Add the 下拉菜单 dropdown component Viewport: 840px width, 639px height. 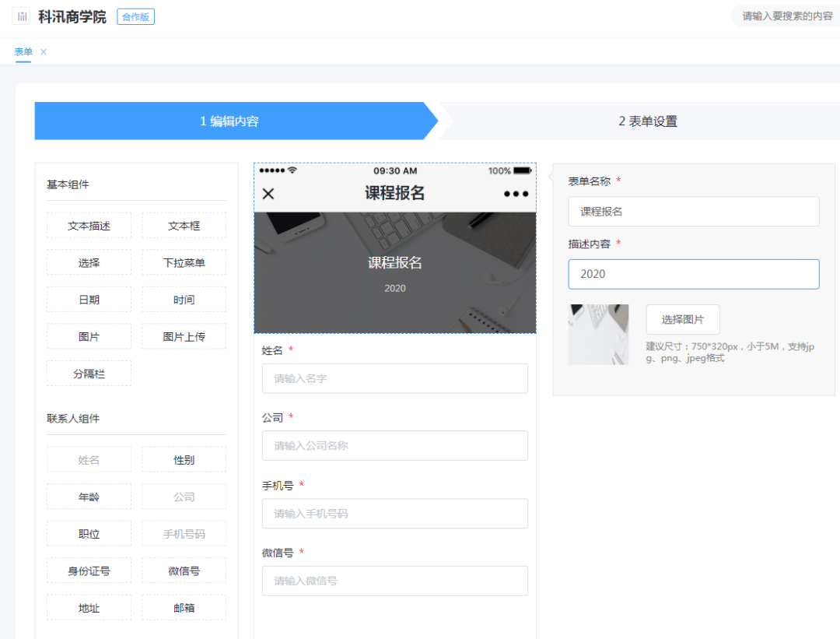point(184,262)
